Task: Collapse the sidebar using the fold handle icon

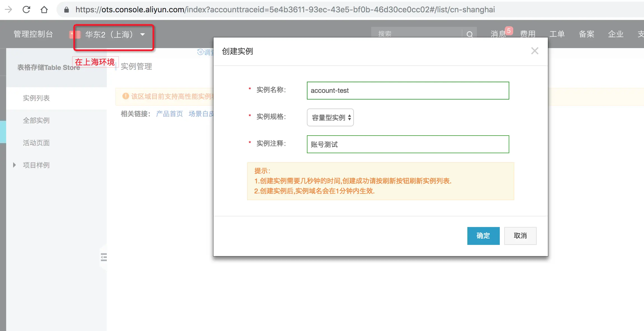Action: [104, 257]
